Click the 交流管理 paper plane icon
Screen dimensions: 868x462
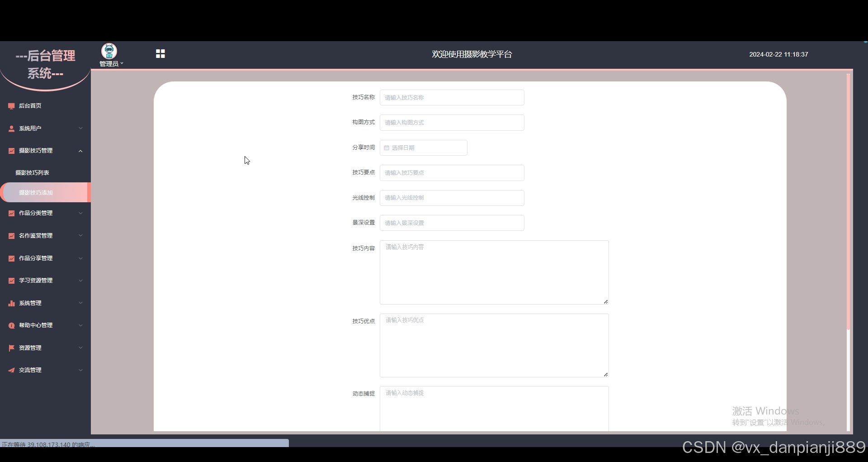point(12,370)
